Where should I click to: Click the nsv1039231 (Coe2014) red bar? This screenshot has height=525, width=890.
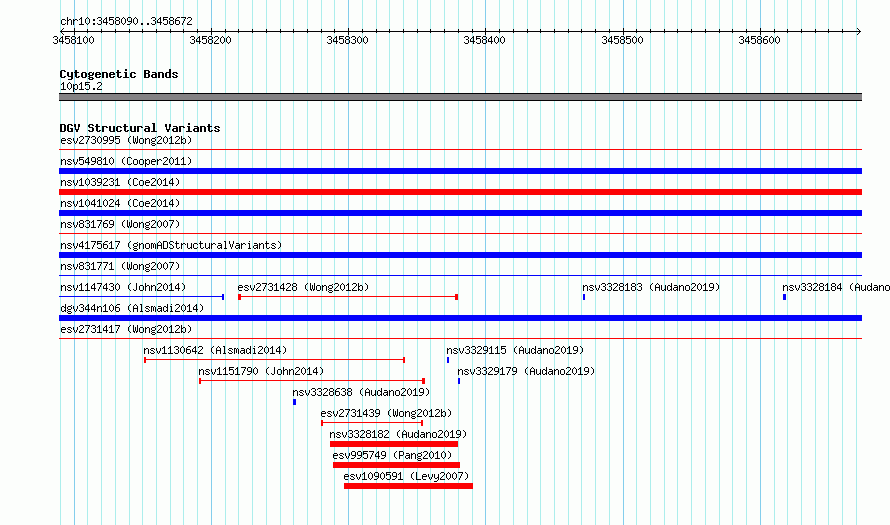click(460, 192)
